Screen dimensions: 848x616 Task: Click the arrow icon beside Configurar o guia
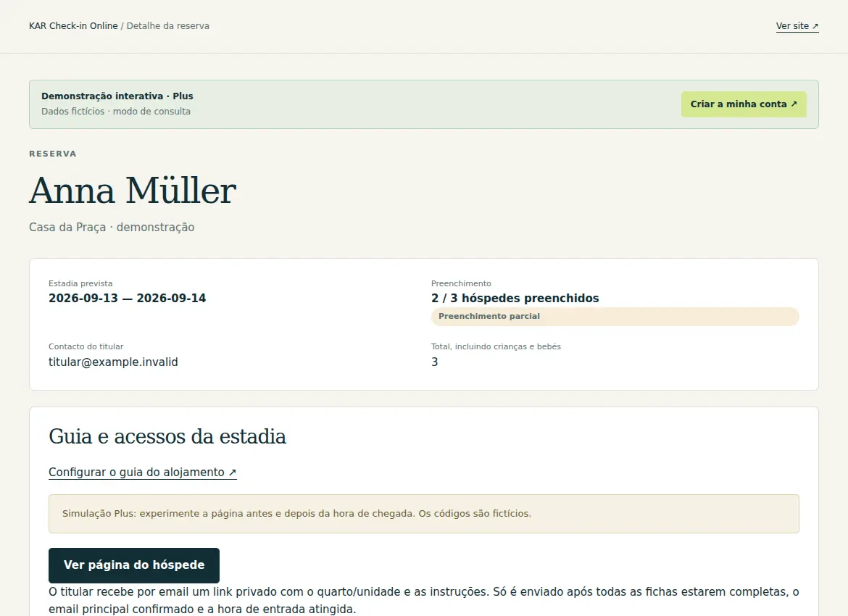point(233,472)
